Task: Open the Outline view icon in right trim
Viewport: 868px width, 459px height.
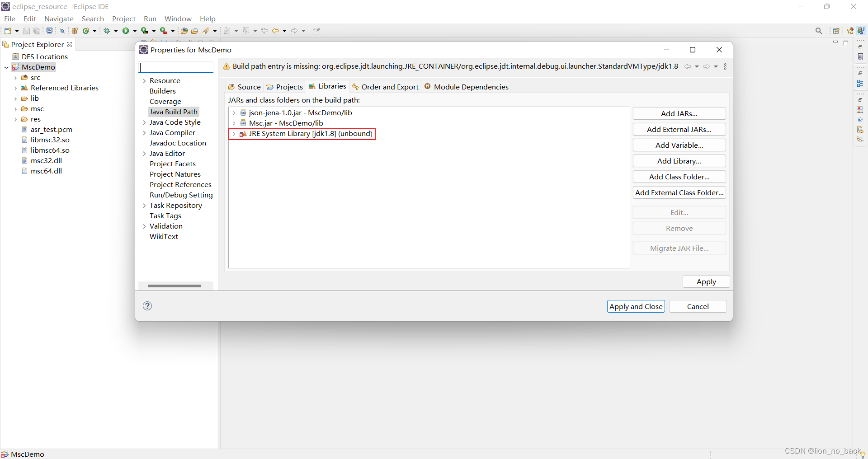Action: click(x=860, y=84)
